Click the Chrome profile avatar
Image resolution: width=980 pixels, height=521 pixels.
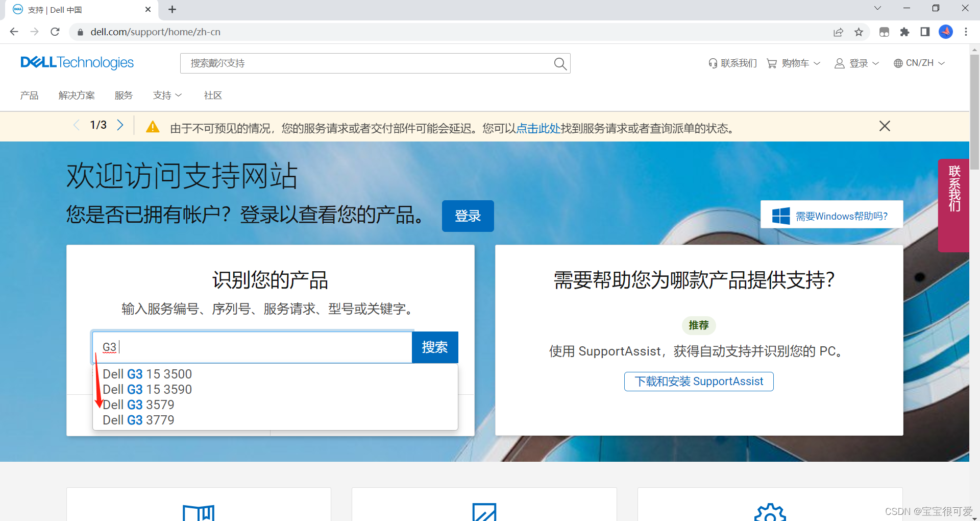[946, 32]
